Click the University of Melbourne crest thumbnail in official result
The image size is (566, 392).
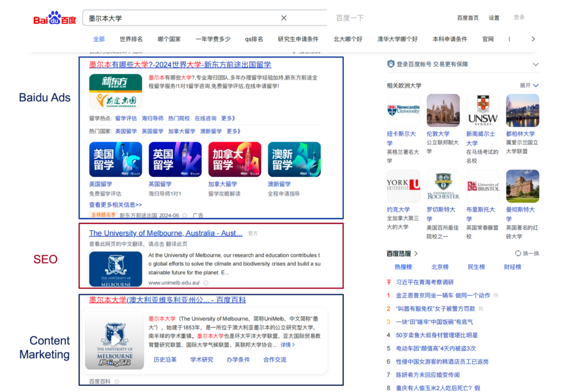tap(116, 269)
